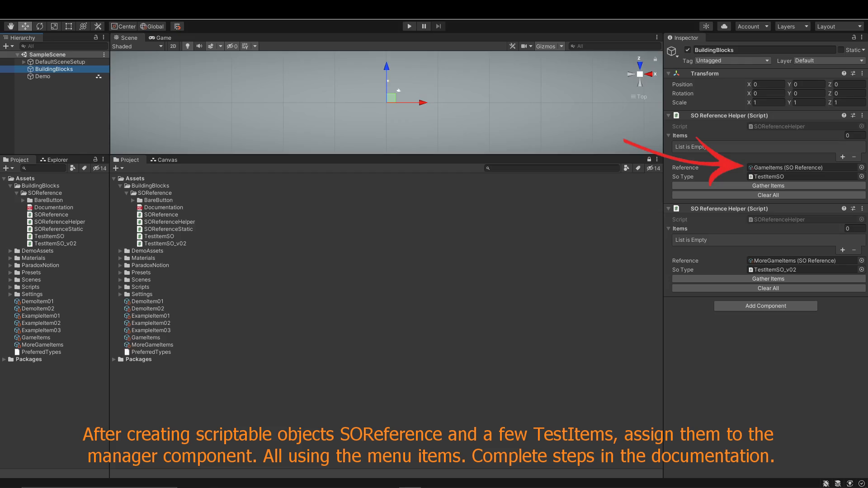Click the Gizmos toggle icon
Image resolution: width=868 pixels, height=488 pixels.
coord(544,46)
